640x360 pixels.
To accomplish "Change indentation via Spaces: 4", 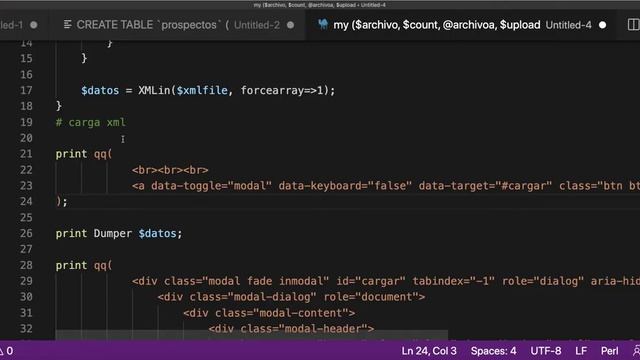I will point(493,351).
